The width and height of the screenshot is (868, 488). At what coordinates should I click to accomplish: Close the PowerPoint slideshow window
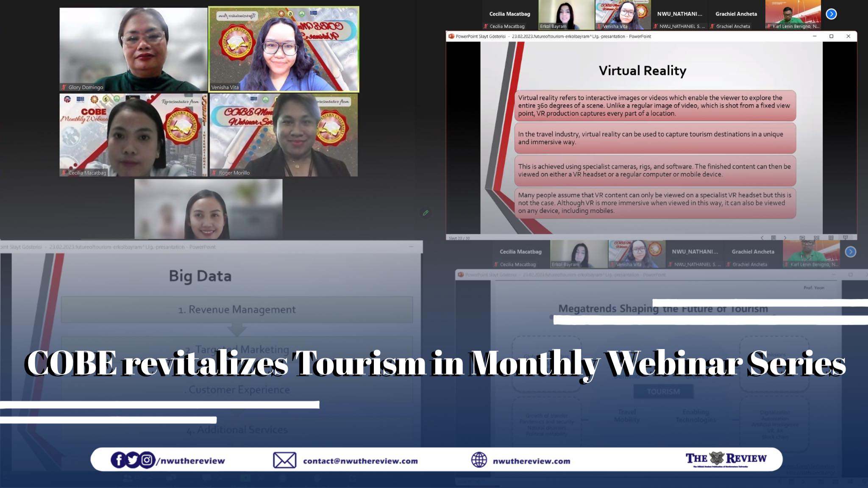point(848,36)
